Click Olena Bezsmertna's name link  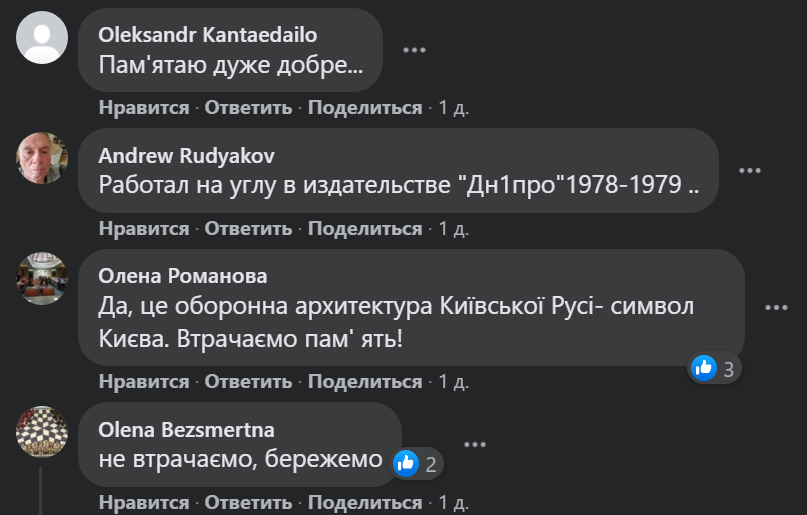click(187, 430)
